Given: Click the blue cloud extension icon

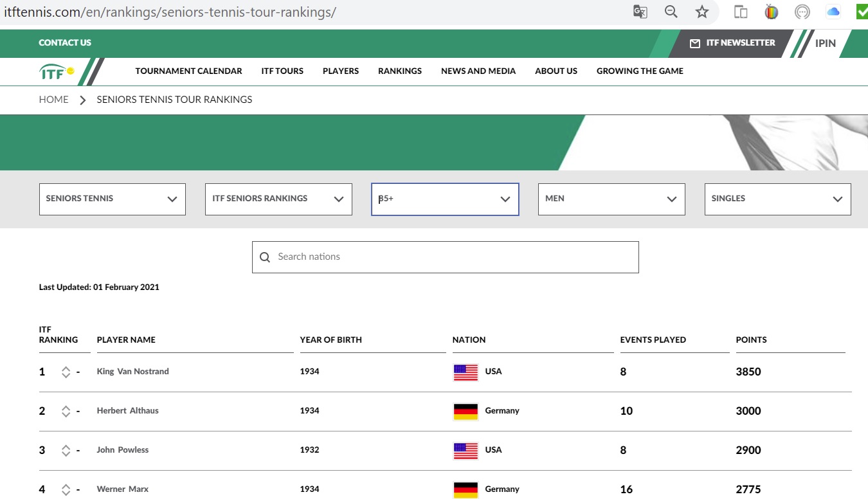Looking at the screenshot, I should (x=833, y=12).
